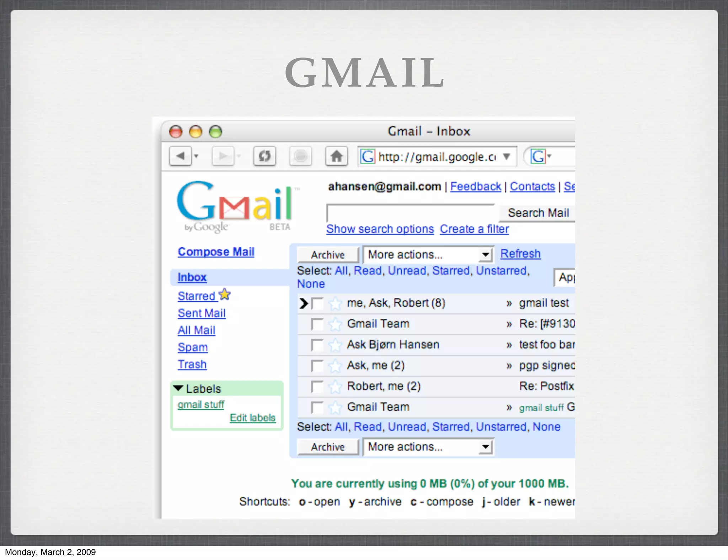
Task: Check the 'me, Ask, Robert (8)' conversation checkbox
Action: point(317,303)
